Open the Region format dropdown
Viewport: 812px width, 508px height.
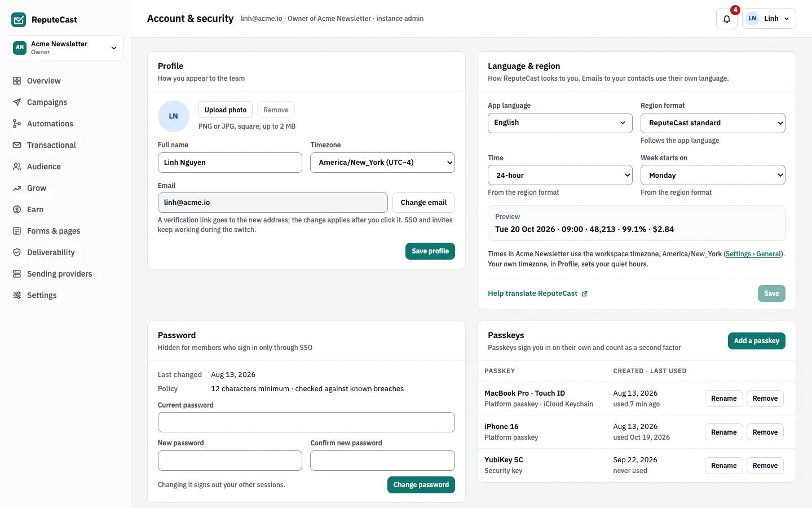click(713, 123)
